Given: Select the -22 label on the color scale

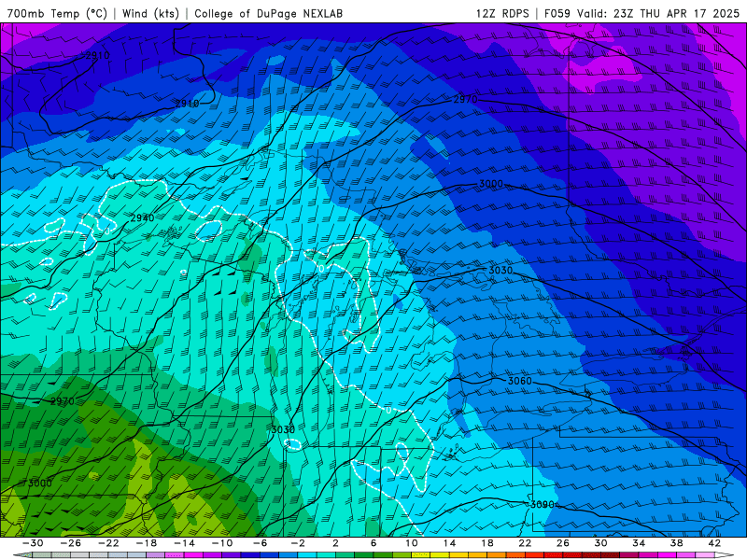Looking at the screenshot, I should [108, 543].
